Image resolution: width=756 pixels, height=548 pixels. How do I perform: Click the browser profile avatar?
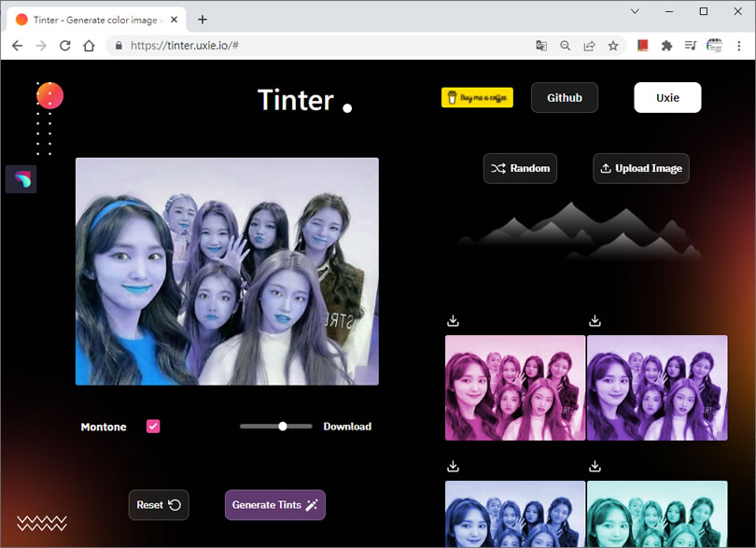click(x=715, y=46)
